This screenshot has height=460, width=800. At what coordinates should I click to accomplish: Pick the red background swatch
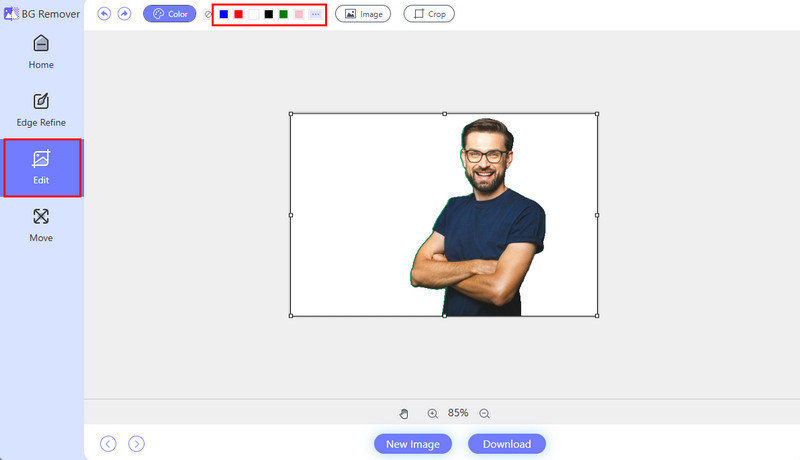238,14
